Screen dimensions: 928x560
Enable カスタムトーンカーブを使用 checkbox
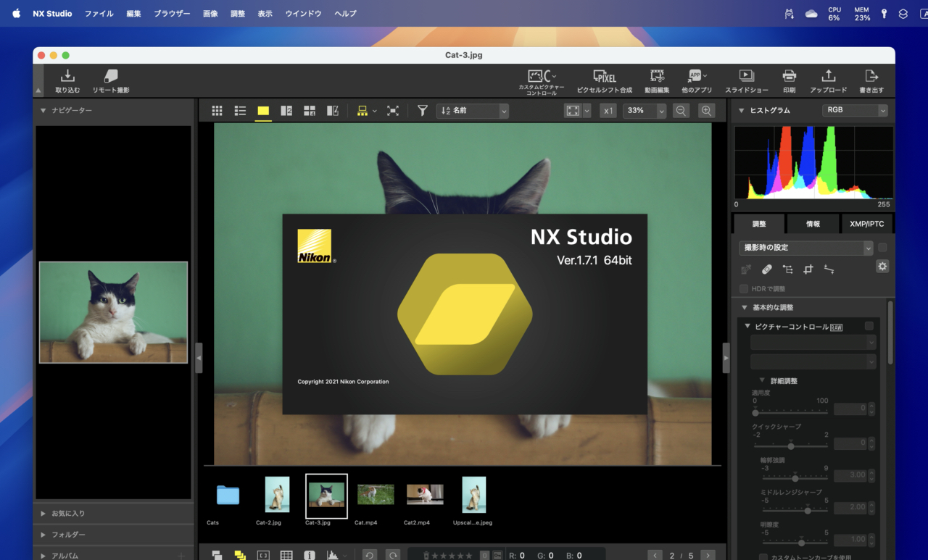click(763, 557)
